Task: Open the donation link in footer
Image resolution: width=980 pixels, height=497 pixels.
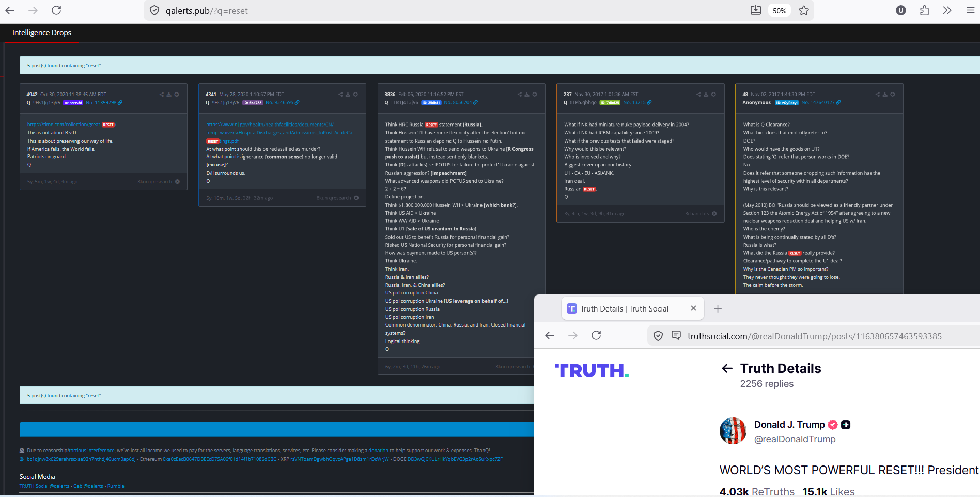Action: 378,451
